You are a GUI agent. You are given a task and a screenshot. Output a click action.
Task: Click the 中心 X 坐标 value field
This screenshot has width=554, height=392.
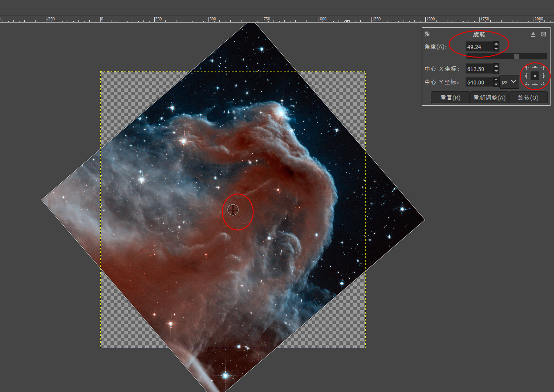click(479, 68)
